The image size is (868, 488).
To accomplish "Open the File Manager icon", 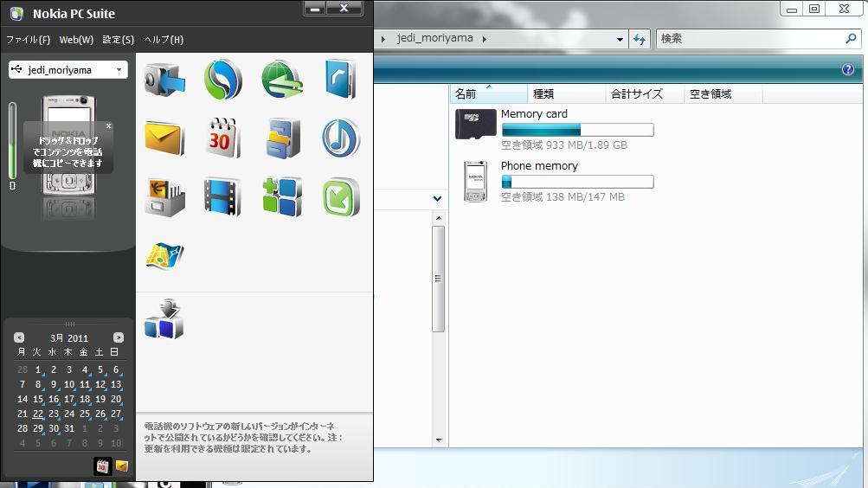I will [x=283, y=138].
